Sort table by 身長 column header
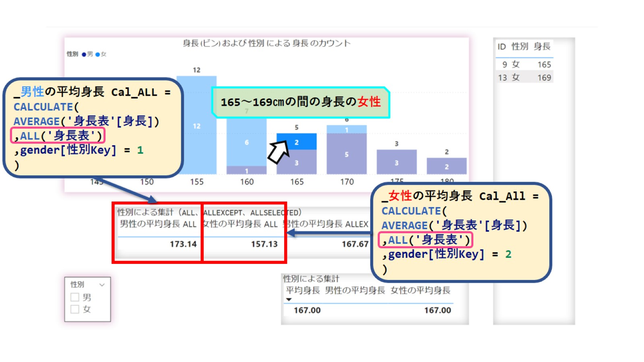This screenshot has height=362, width=644. pyautogui.click(x=542, y=47)
